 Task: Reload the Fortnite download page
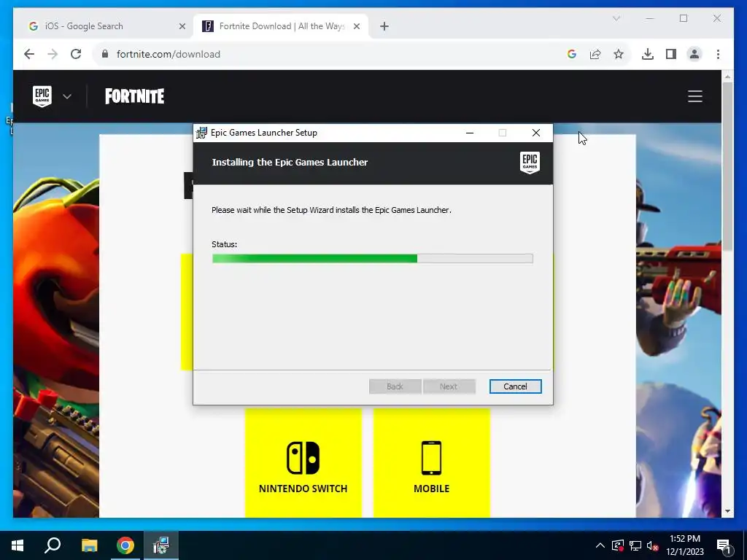76,54
